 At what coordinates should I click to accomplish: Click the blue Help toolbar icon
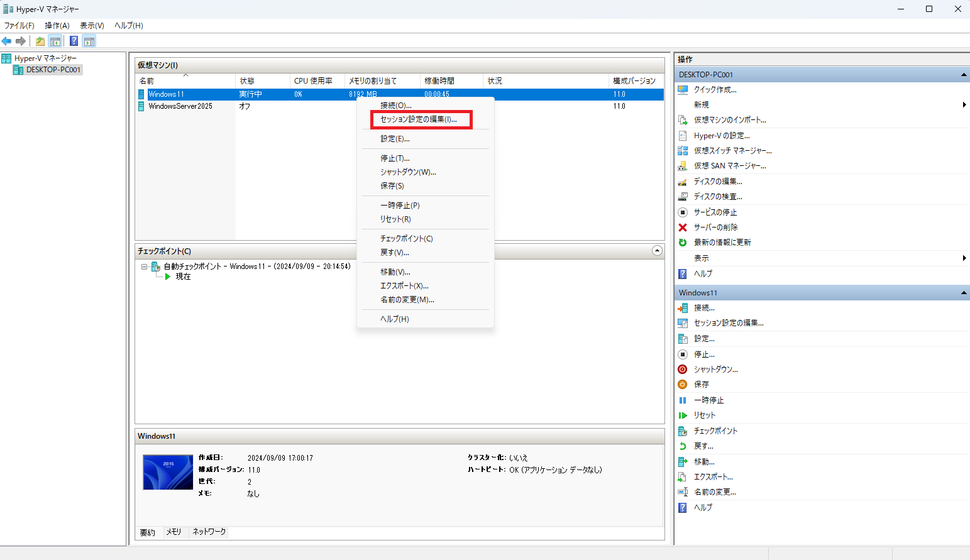tap(74, 41)
